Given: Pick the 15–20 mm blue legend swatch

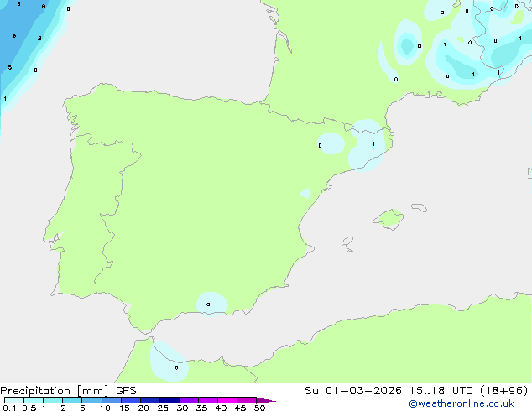Looking at the screenshot, I should 131,400.
